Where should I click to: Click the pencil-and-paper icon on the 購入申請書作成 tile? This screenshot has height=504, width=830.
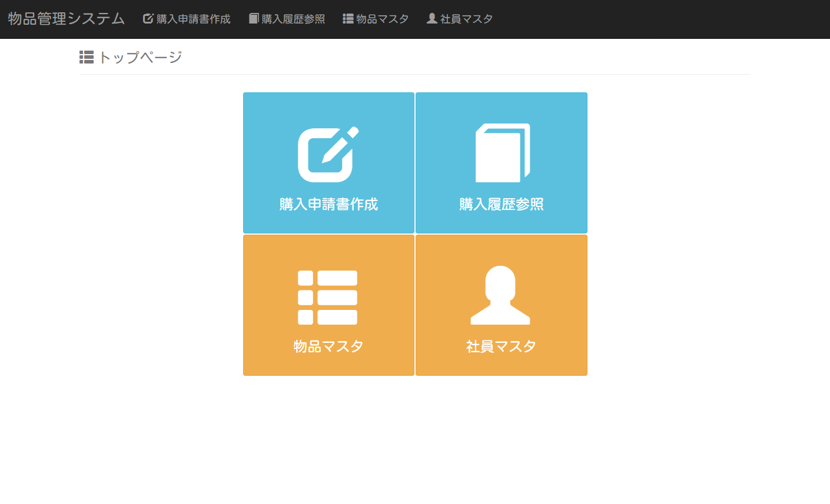[x=328, y=154]
